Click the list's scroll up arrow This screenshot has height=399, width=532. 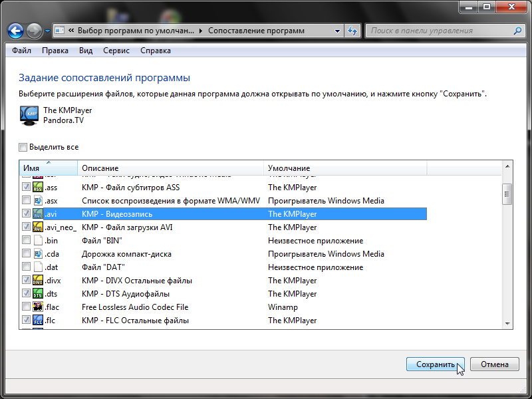507,166
